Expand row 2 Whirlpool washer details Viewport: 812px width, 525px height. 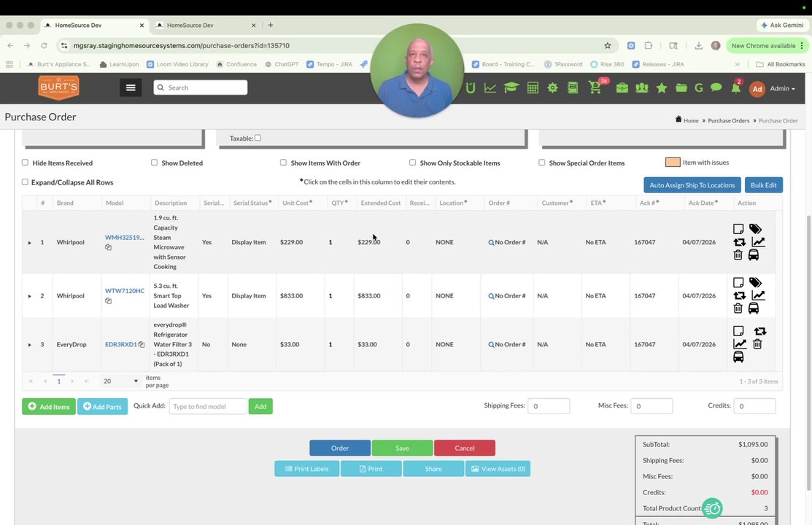point(29,296)
